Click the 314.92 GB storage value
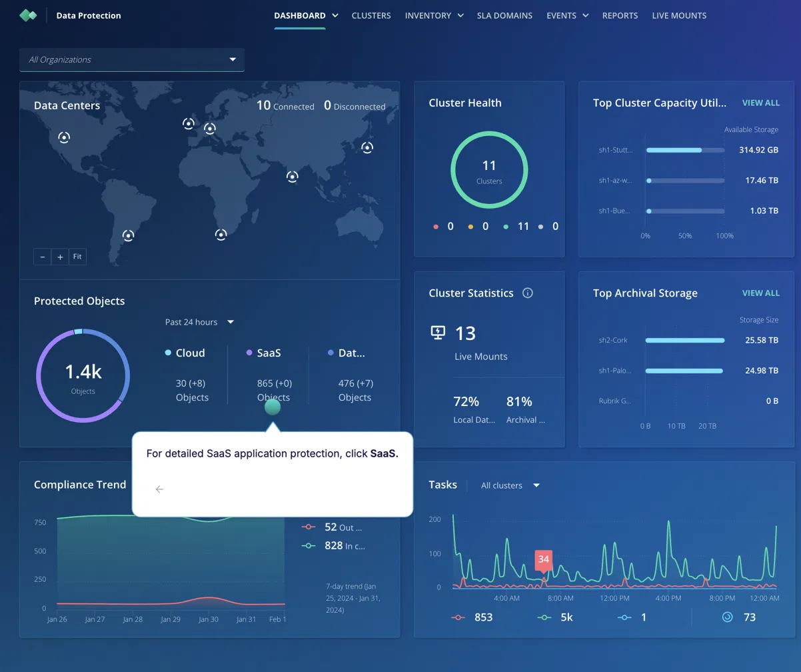Viewport: 801px width, 672px height. click(758, 150)
